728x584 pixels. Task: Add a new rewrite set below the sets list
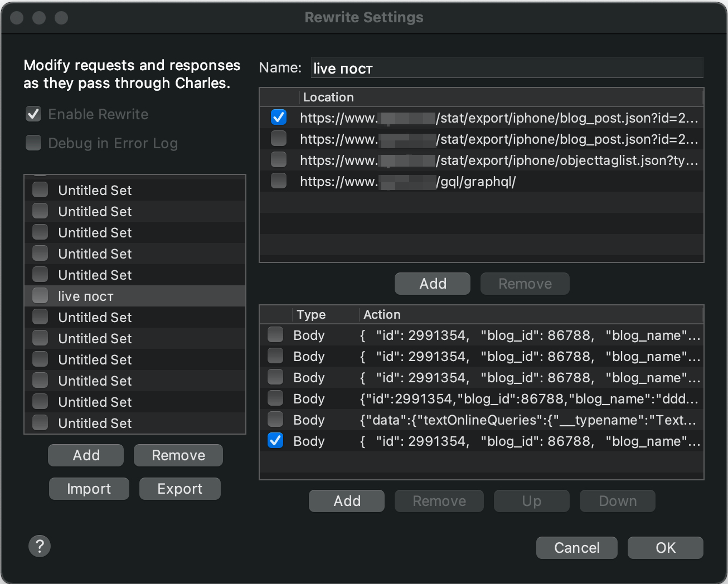coord(86,455)
